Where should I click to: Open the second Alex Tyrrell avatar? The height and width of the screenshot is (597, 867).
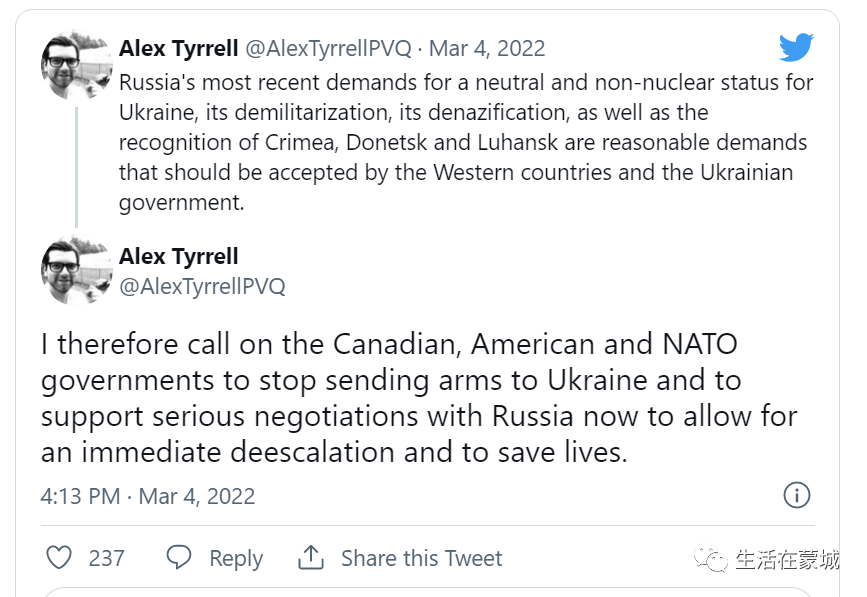(x=76, y=271)
